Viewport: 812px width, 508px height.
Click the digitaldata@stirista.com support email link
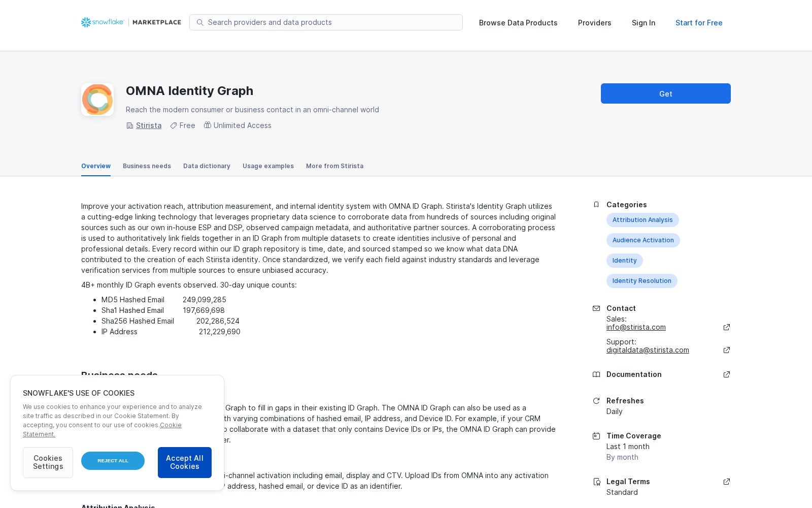pos(648,350)
